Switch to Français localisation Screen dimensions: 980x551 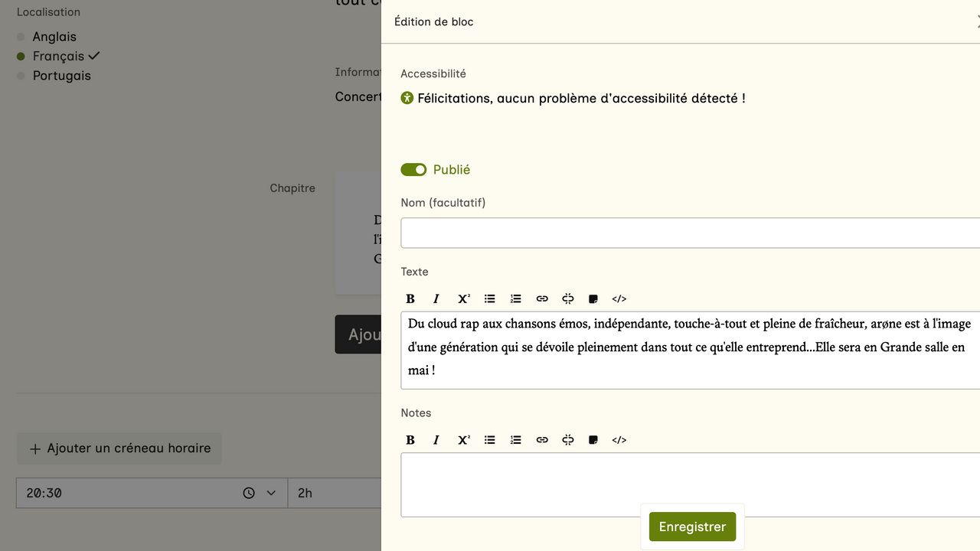click(x=58, y=56)
